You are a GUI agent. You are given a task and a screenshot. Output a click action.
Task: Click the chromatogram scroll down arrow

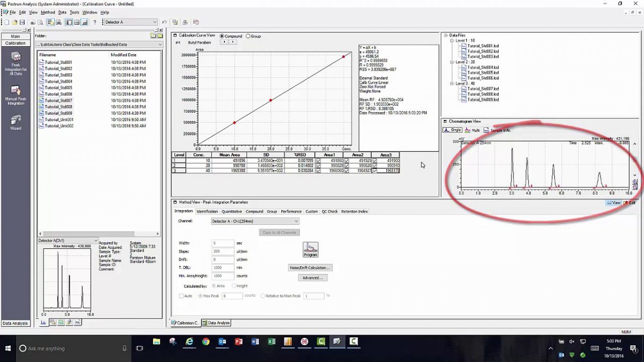(635, 175)
